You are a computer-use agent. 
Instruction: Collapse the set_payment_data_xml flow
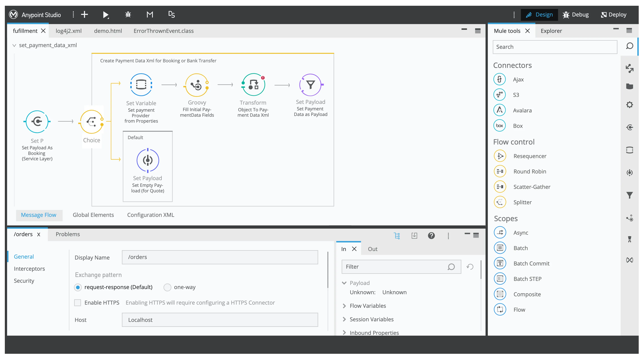(14, 45)
